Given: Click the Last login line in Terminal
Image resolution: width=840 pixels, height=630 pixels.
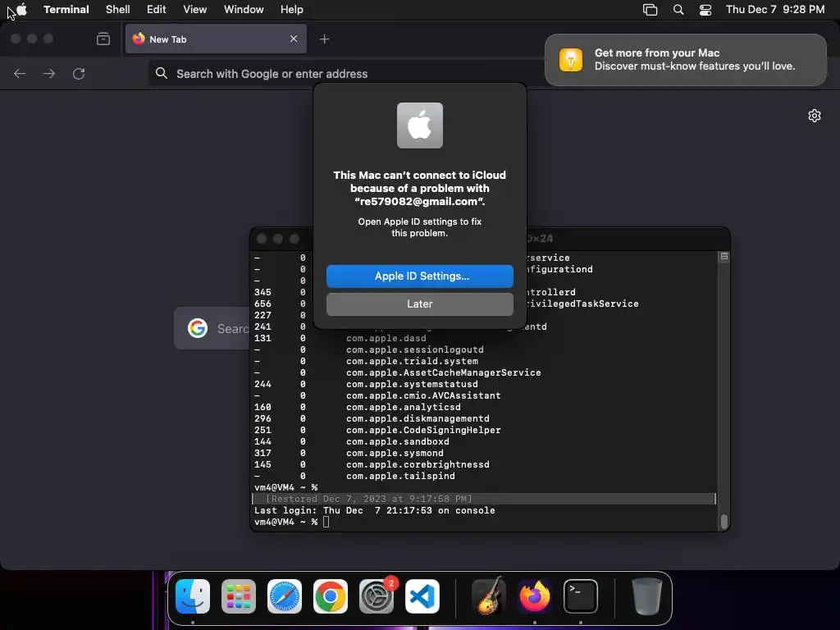Looking at the screenshot, I should pos(374,510).
